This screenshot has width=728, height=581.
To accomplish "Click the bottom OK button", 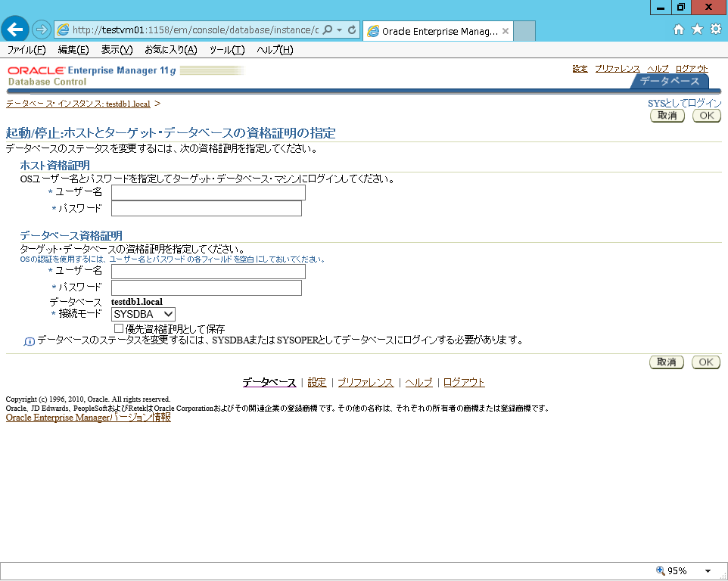I will point(706,362).
